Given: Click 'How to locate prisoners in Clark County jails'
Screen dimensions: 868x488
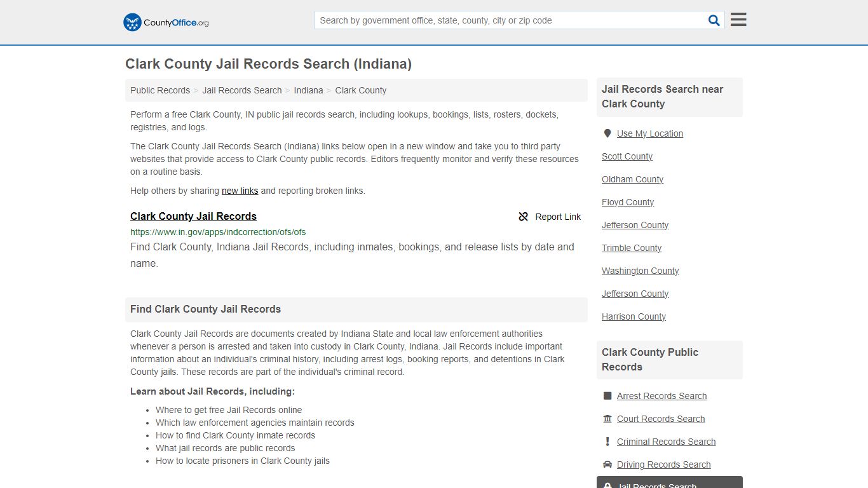Looking at the screenshot, I should click(x=243, y=461).
